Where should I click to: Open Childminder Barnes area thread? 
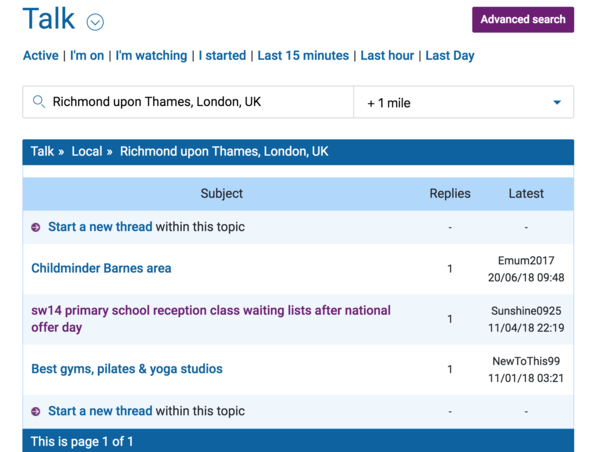tap(101, 268)
